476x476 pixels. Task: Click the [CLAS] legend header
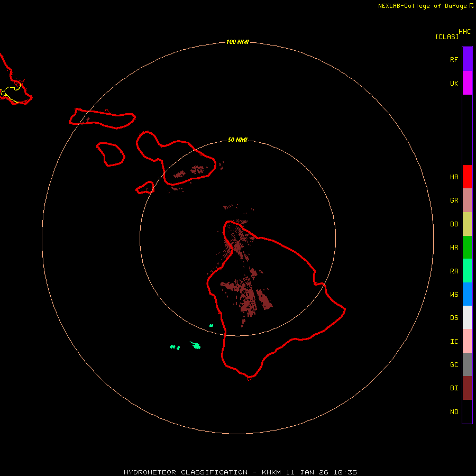[447, 36]
